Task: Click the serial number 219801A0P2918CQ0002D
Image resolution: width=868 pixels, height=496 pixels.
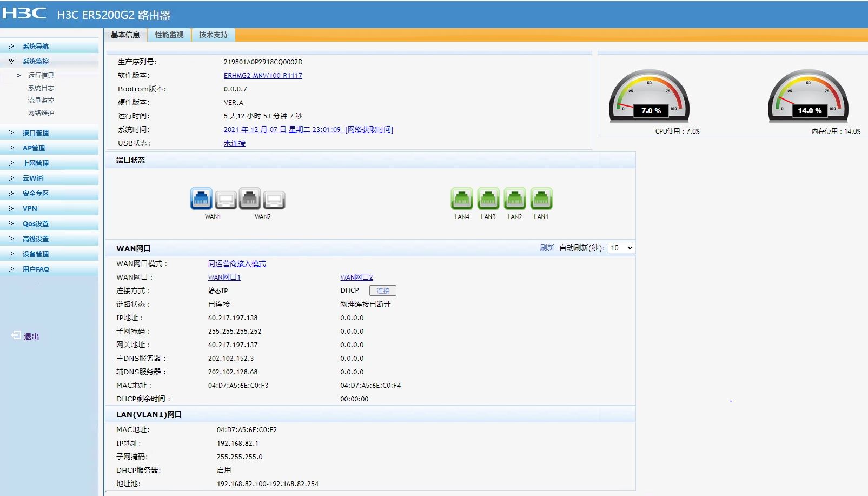Action: (x=263, y=62)
